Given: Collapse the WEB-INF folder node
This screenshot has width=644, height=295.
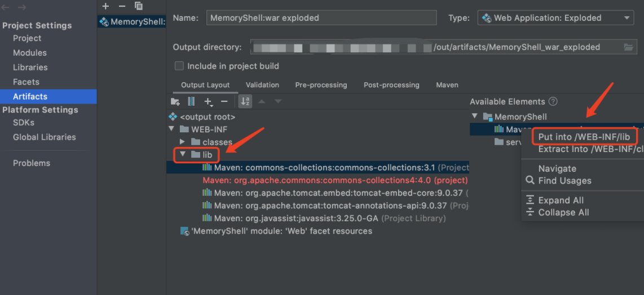Looking at the screenshot, I should 171,129.
